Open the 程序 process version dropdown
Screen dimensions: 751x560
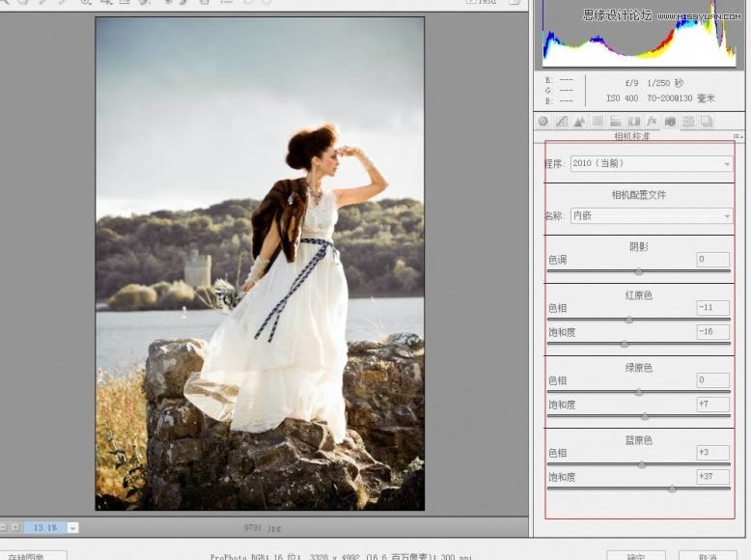[652, 163]
